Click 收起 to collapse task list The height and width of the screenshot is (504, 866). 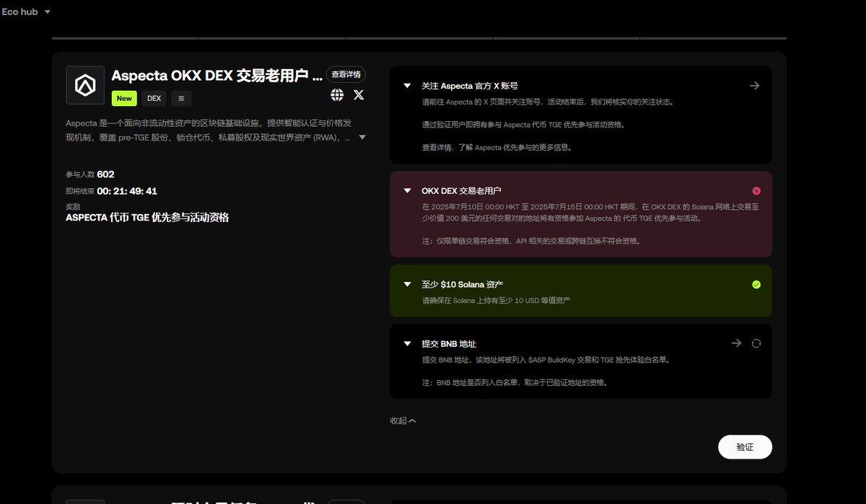pyautogui.click(x=403, y=420)
